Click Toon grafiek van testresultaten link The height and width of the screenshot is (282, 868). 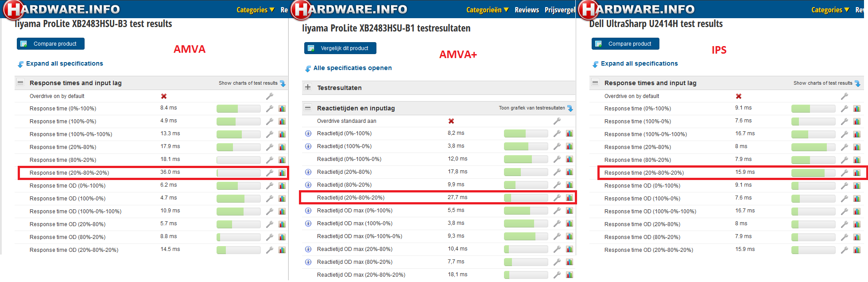(536, 108)
